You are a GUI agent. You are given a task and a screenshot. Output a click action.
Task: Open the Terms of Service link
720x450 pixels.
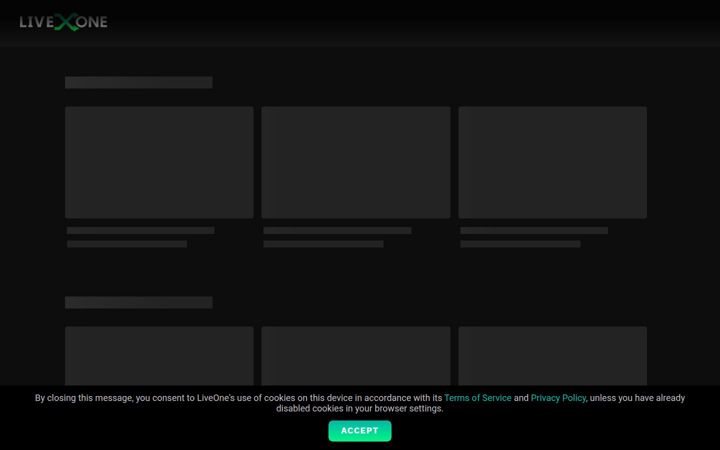click(x=478, y=398)
